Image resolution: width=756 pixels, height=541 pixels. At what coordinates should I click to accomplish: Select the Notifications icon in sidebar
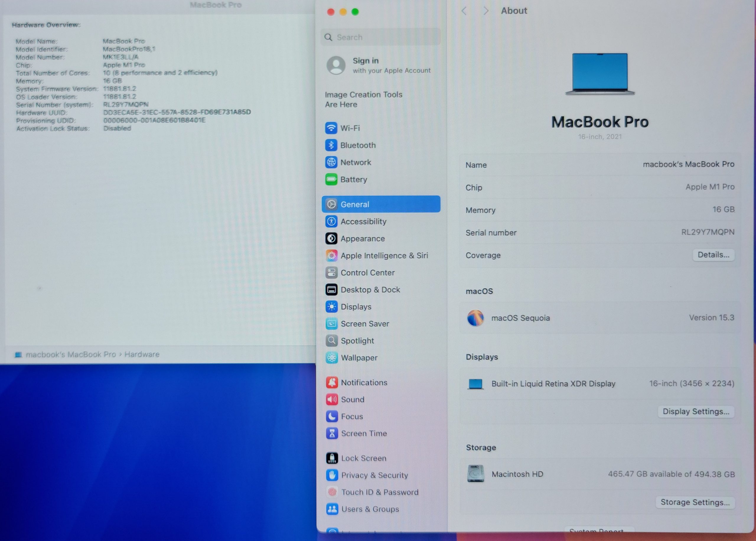(332, 382)
